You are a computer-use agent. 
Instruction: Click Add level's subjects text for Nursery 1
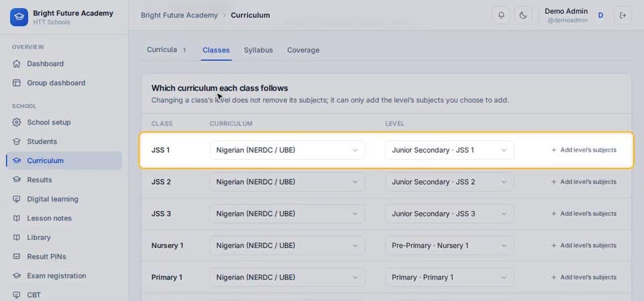[x=588, y=245]
